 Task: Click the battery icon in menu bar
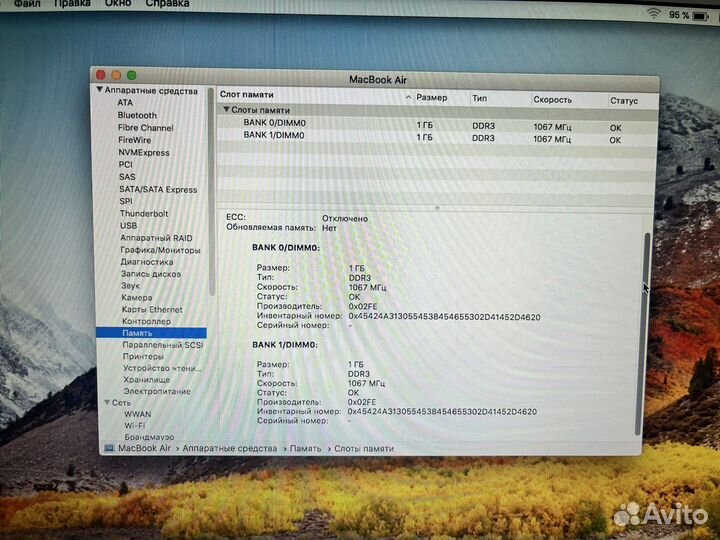(700, 17)
